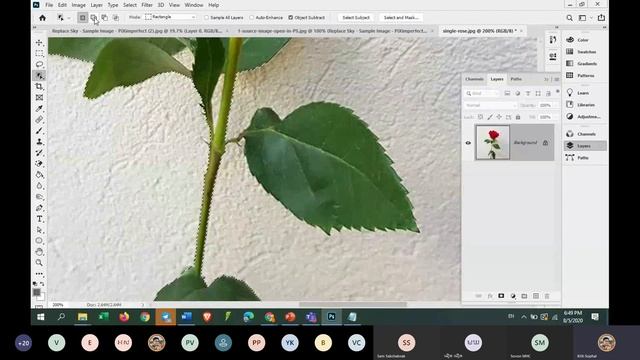Select the Crop tool
Image resolution: width=640 pixels, height=360 pixels.
point(39,87)
